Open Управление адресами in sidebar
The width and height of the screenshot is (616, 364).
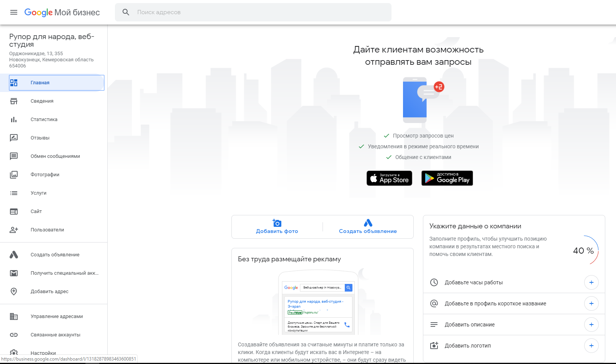coord(54,316)
